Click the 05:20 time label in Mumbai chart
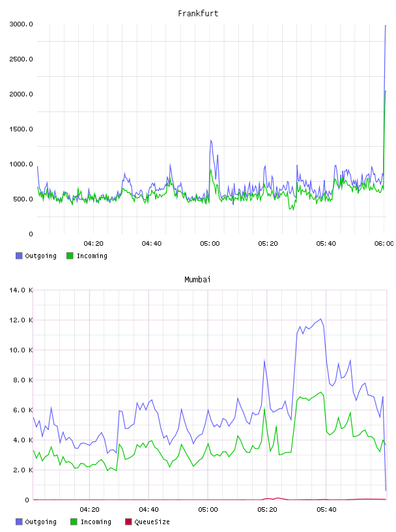This screenshot has height=532, width=396. tap(267, 510)
